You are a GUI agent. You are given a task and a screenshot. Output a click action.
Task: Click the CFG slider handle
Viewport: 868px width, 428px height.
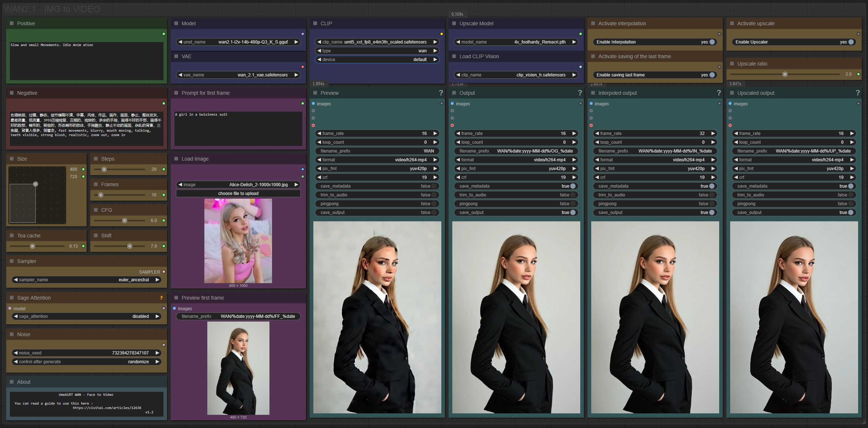125,221
